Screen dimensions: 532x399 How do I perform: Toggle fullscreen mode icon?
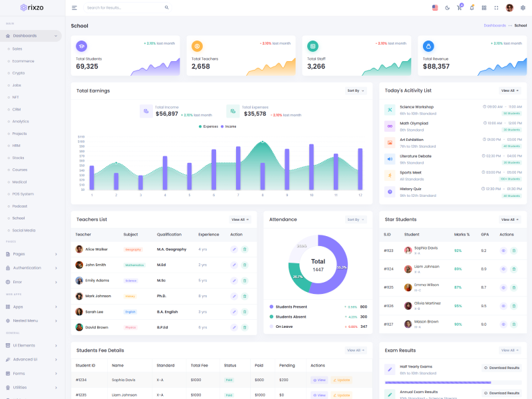coord(496,8)
